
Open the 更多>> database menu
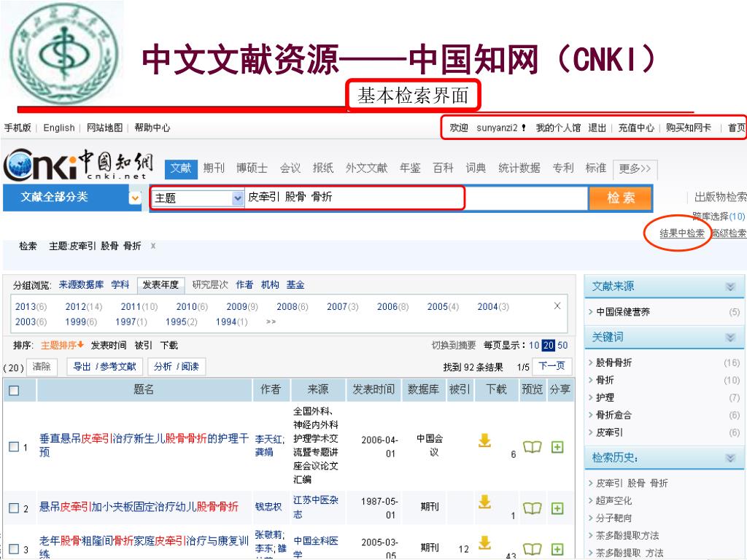click(x=635, y=168)
